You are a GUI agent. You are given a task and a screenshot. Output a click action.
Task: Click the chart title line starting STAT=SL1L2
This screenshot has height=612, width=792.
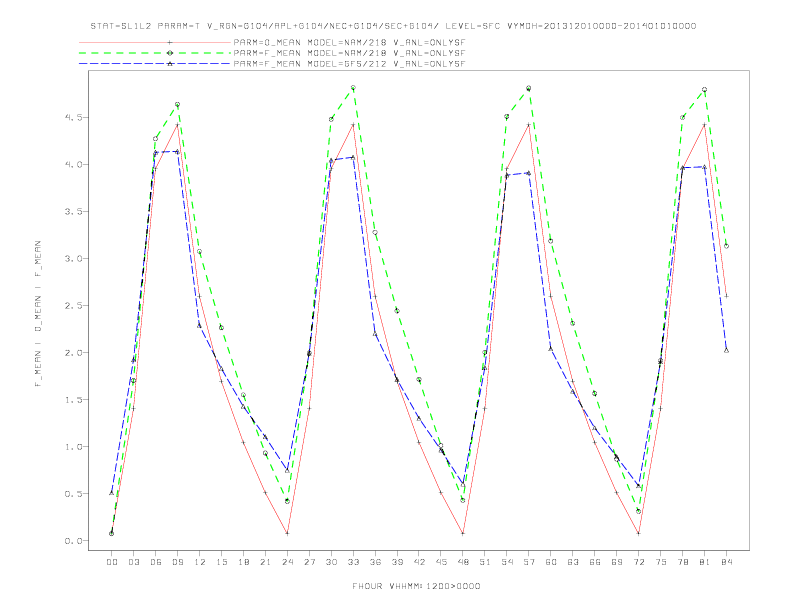pos(393,26)
